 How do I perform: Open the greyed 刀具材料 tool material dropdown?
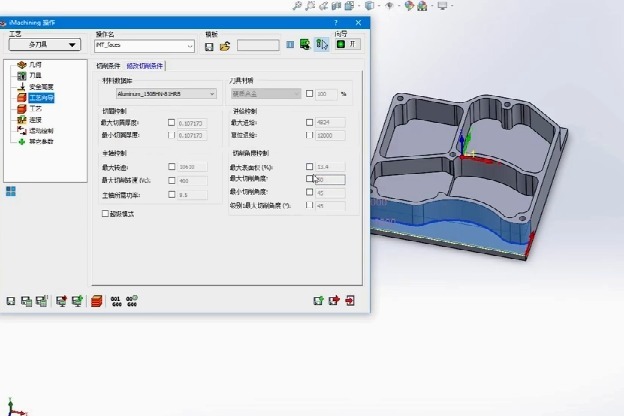pyautogui.click(x=266, y=94)
